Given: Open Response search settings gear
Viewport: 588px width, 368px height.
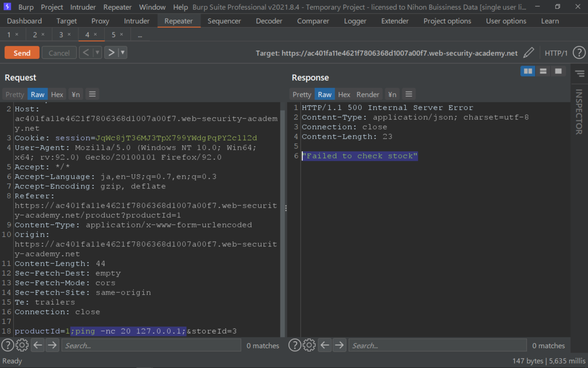Looking at the screenshot, I should coord(309,345).
